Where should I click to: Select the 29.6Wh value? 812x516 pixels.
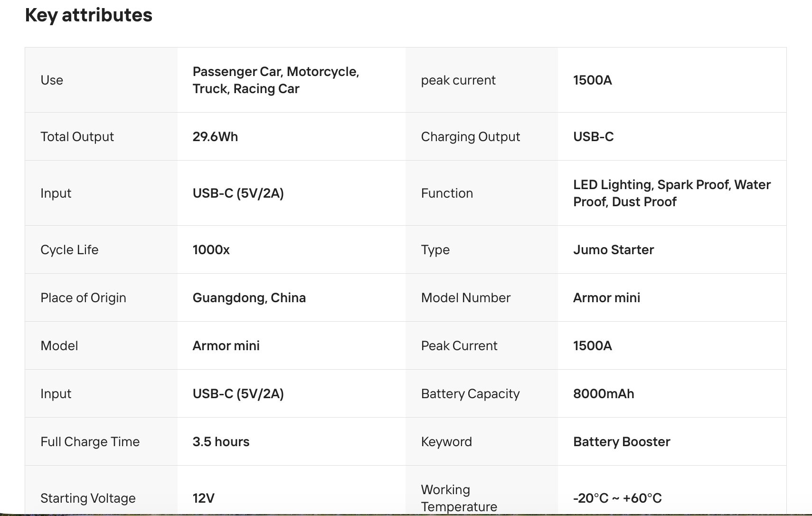click(215, 137)
